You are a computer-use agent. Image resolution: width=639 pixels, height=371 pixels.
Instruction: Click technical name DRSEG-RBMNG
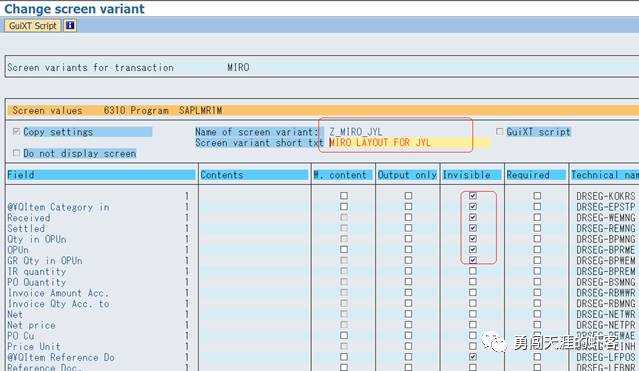click(x=606, y=303)
